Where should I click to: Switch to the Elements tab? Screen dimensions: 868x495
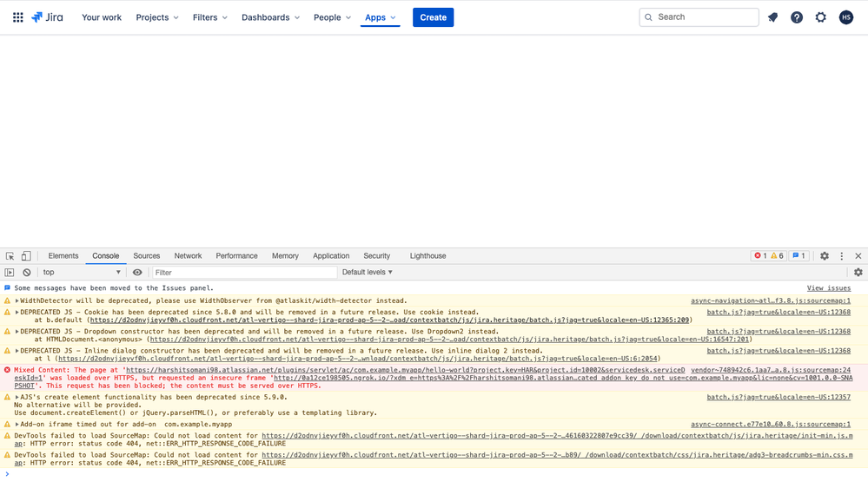coord(63,256)
